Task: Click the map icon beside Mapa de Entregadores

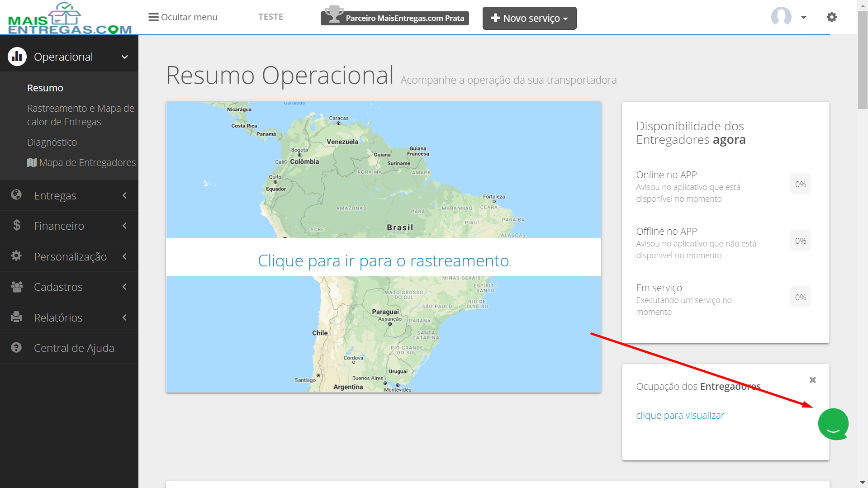Action: [32, 162]
